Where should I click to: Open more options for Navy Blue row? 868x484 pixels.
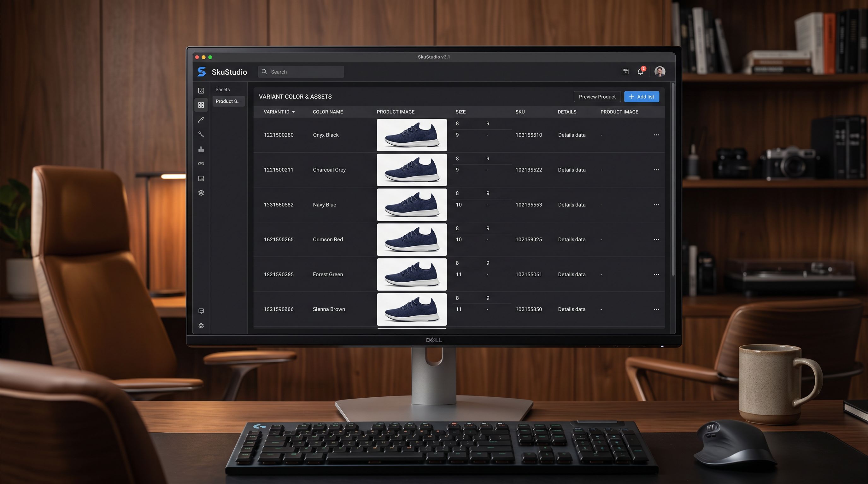click(x=656, y=205)
